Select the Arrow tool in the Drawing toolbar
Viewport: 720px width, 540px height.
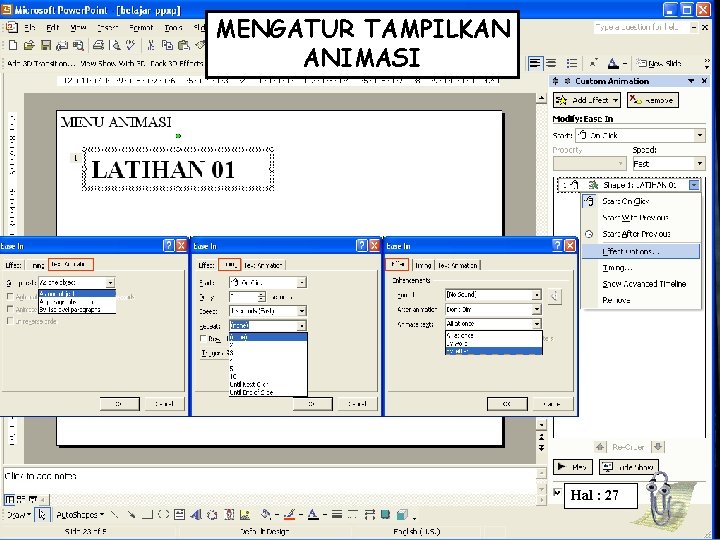[x=131, y=515]
